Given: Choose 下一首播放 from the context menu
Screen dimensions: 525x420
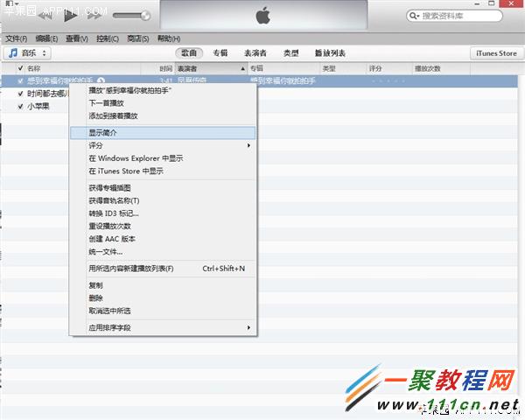Looking at the screenshot, I should click(163, 103).
